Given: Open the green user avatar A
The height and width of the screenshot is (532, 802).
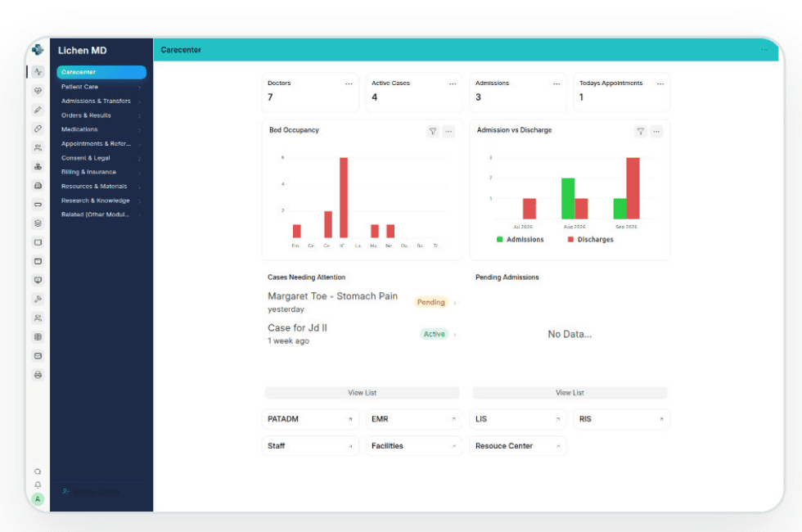Looking at the screenshot, I should (x=38, y=498).
